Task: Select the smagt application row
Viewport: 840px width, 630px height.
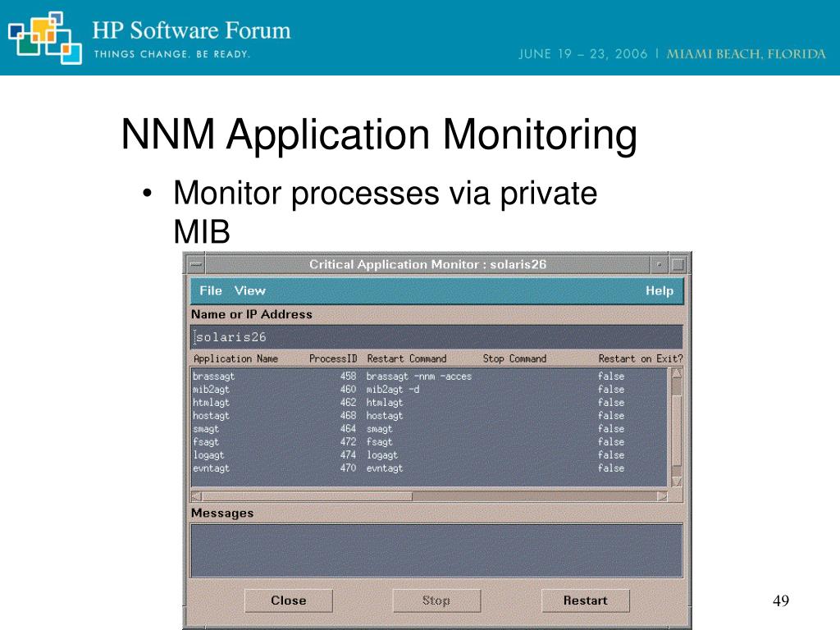Action: (428, 428)
